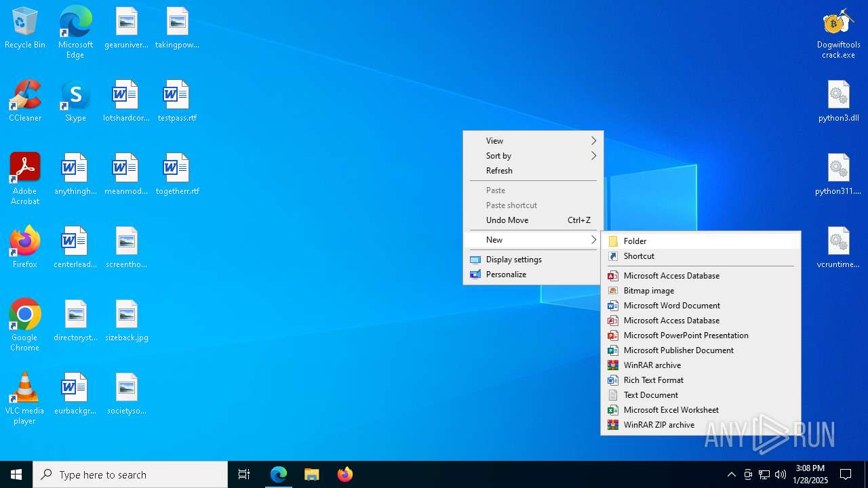Image resolution: width=868 pixels, height=488 pixels.
Task: Create new Rich Text Format file
Action: (701, 380)
